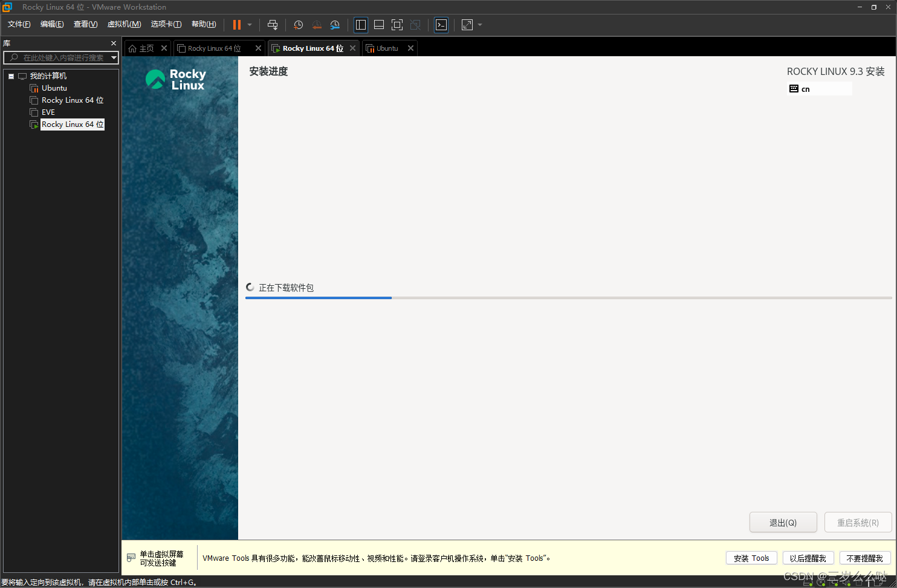Take a snapshot of this virtual machine

[298, 25]
